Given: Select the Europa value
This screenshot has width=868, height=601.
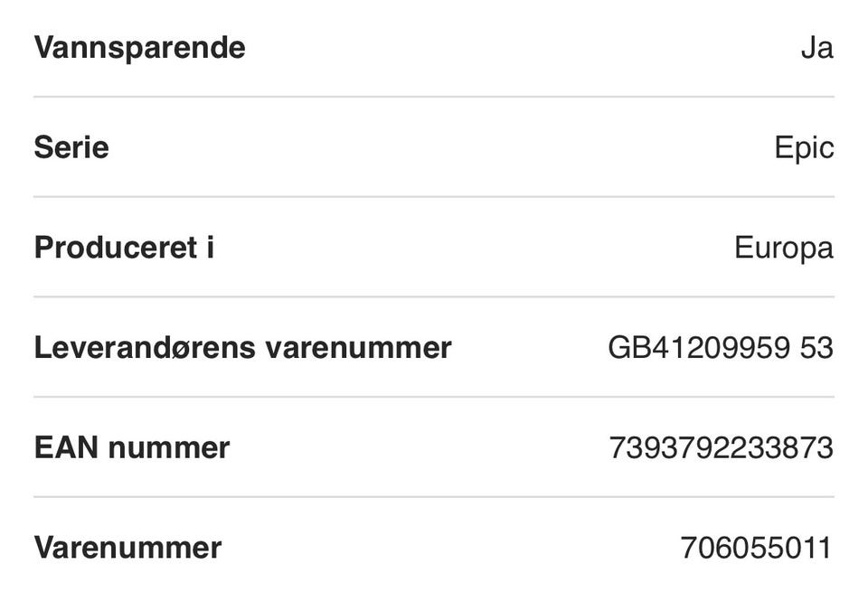Looking at the screenshot, I should click(x=784, y=248).
